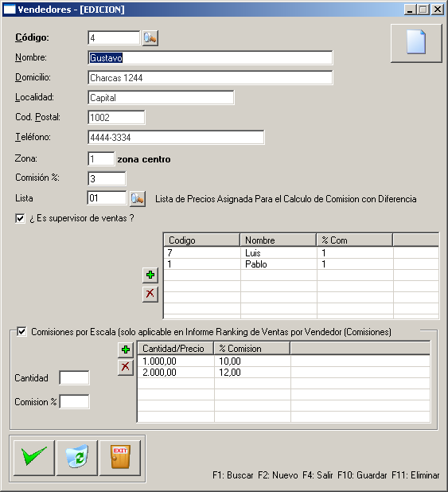Click the search icon beside Código field
The image size is (448, 492).
(150, 38)
